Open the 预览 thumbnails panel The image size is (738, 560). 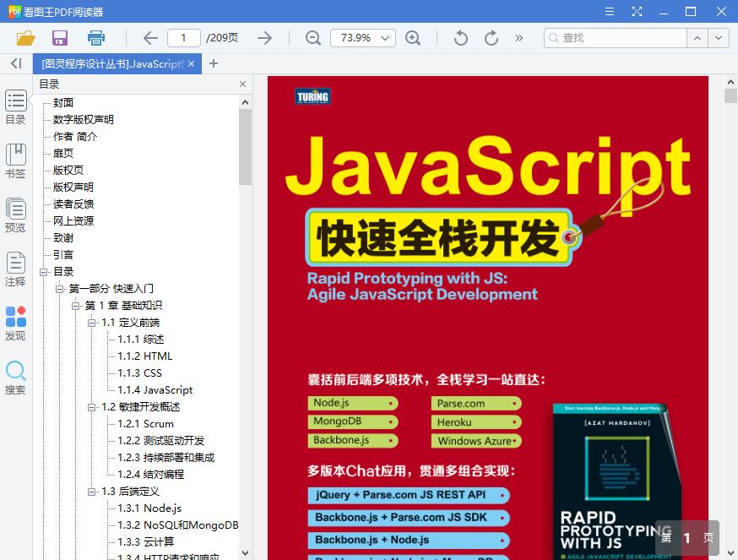pyautogui.click(x=15, y=215)
